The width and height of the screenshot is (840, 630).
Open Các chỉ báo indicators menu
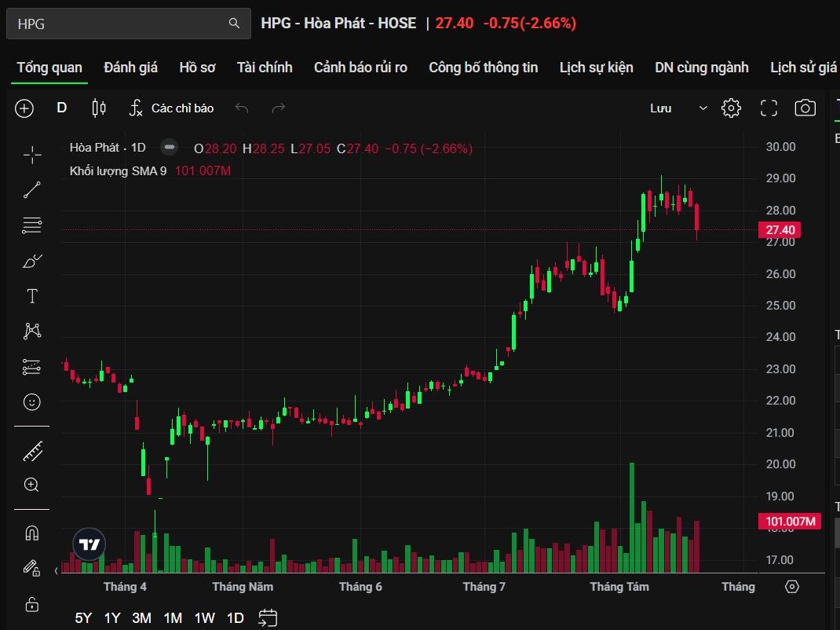tap(172, 108)
